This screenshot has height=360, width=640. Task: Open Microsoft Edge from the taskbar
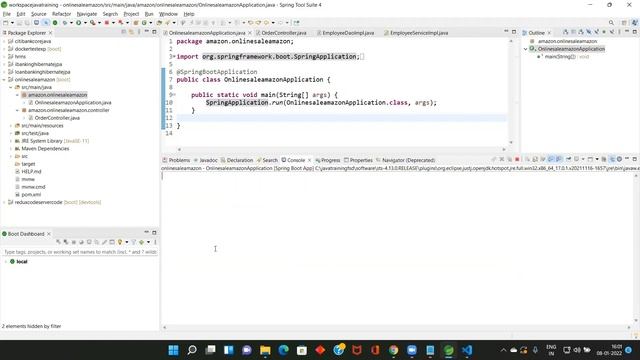pos(284,350)
